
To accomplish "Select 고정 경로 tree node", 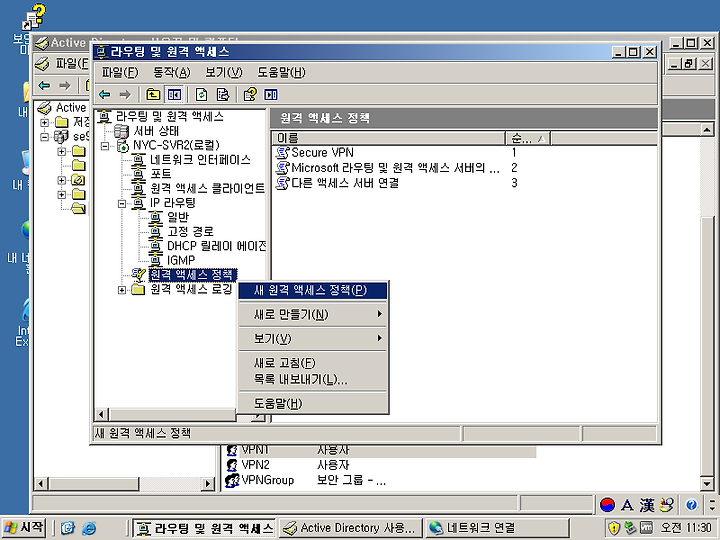I will pos(190,231).
